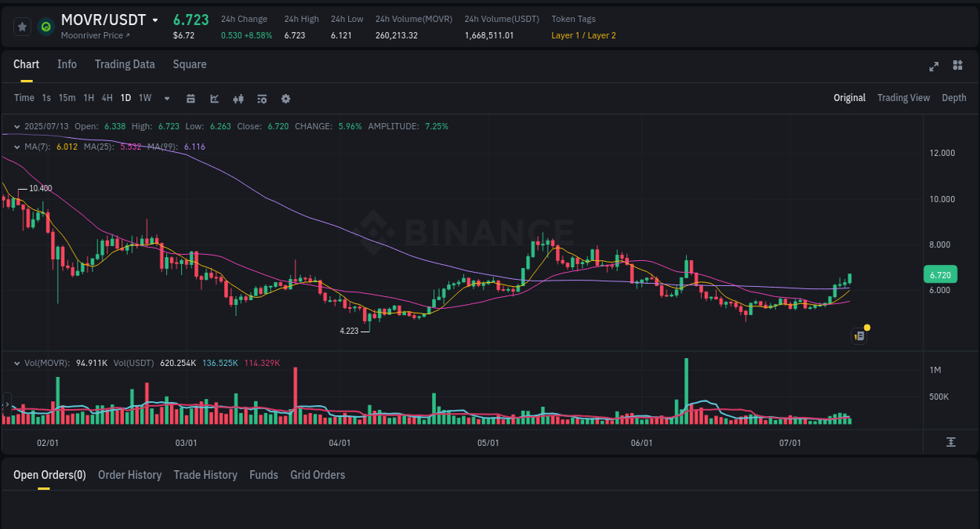Expand chart with the fullscreen arrows icon
This screenshot has width=980, height=529.
click(933, 66)
